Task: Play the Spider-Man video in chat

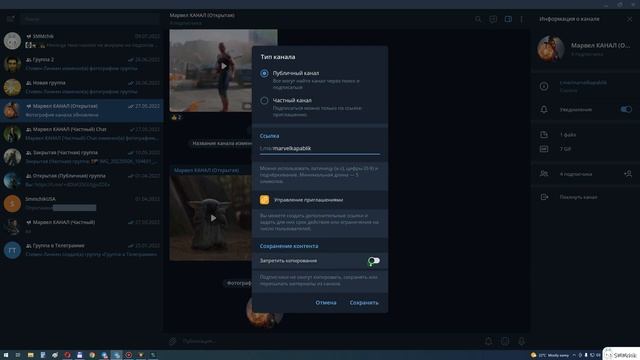Action: click(223, 66)
